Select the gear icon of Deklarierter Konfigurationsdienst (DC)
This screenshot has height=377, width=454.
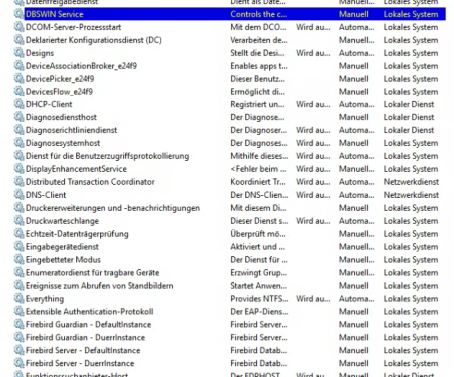(19, 40)
